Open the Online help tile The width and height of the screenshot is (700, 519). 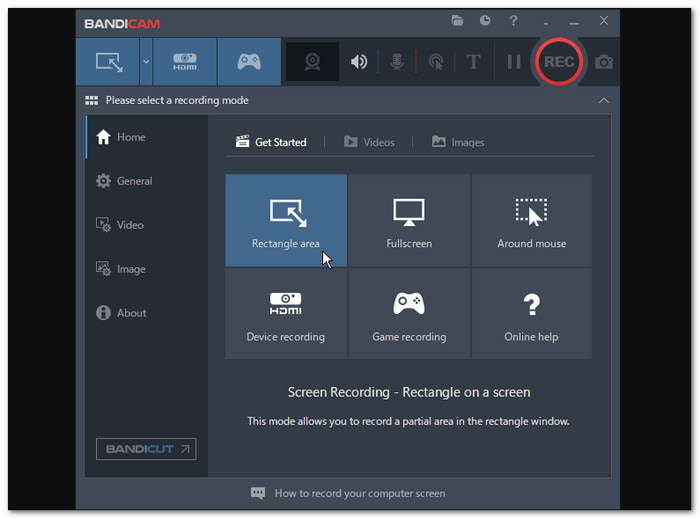coord(532,313)
